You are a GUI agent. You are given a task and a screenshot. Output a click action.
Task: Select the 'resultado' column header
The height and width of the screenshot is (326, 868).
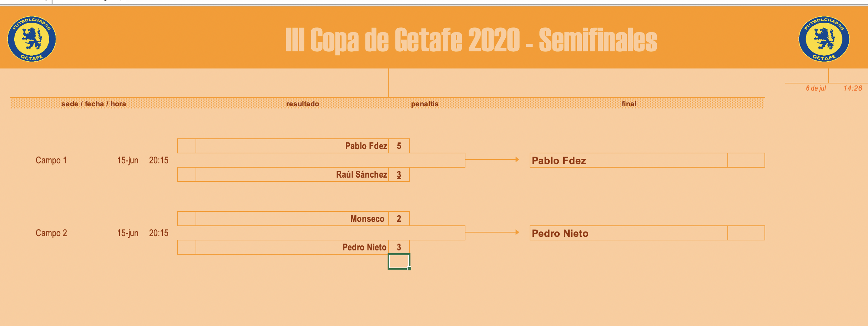[x=302, y=104]
